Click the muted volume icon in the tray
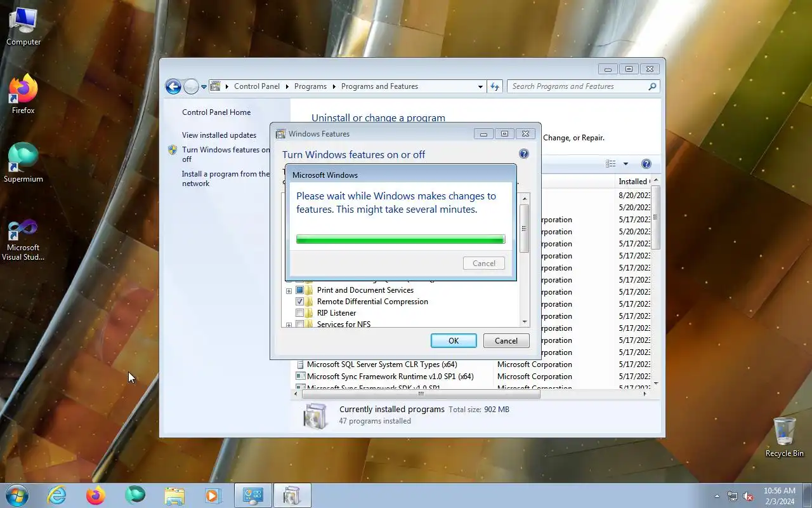This screenshot has width=812, height=508. click(749, 496)
